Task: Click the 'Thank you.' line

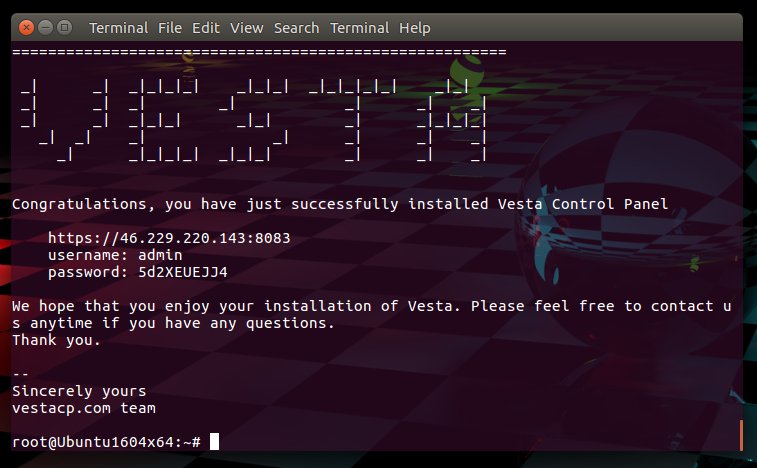Action: coord(56,340)
